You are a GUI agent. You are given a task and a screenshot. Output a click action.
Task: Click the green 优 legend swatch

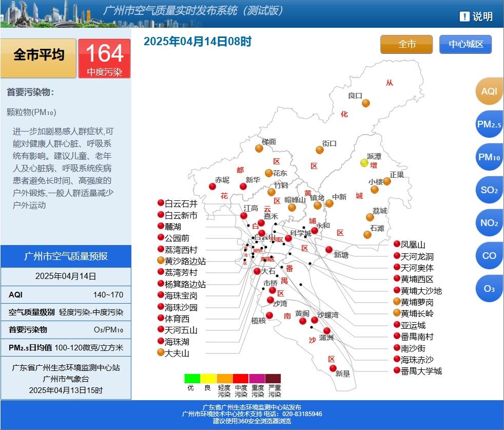[192, 379]
